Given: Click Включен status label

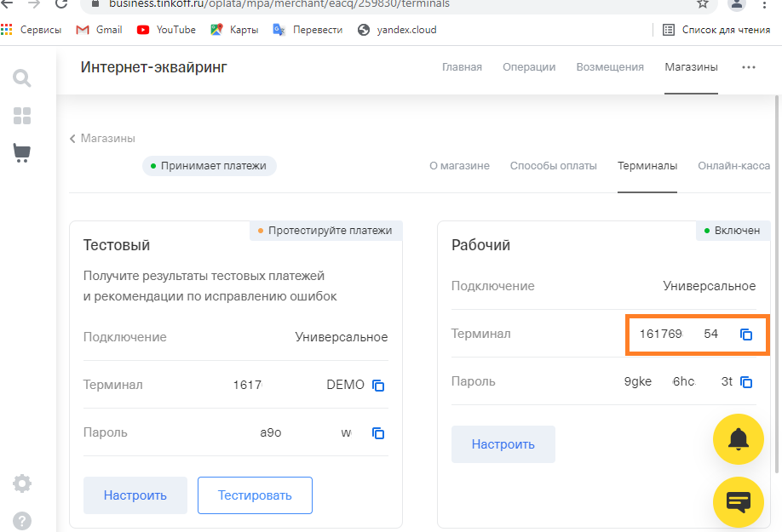Looking at the screenshot, I should [733, 231].
